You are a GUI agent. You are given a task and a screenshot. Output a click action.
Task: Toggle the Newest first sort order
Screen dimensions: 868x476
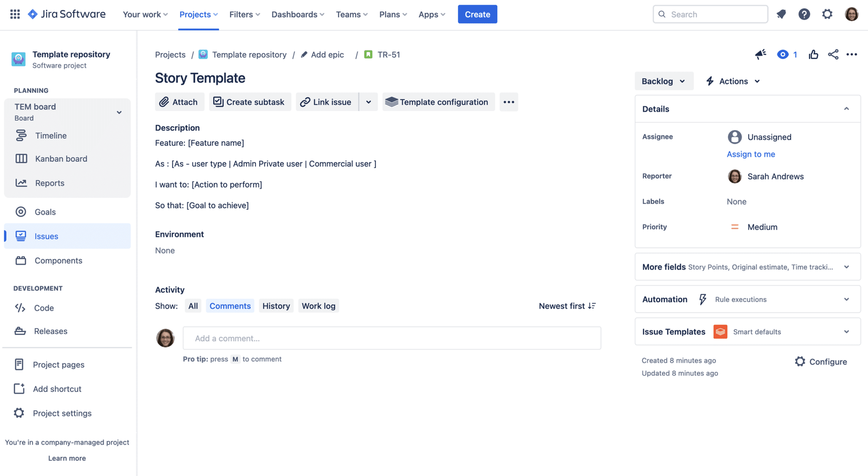[567, 306]
